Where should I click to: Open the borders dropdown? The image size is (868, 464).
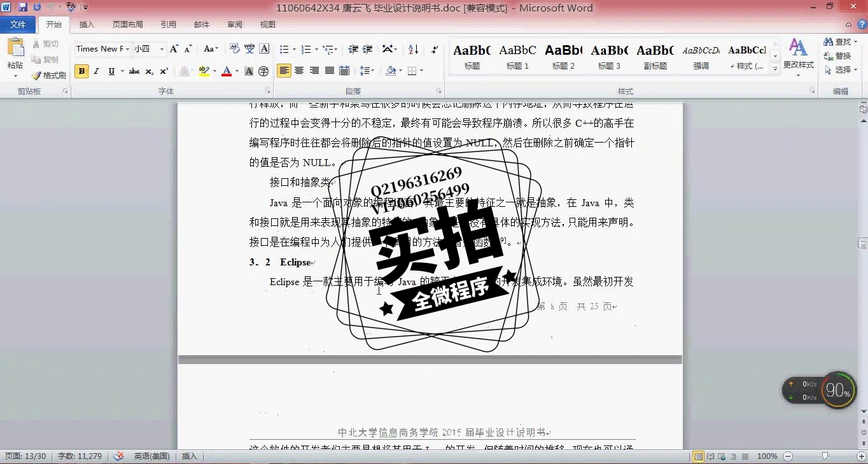[x=421, y=71]
